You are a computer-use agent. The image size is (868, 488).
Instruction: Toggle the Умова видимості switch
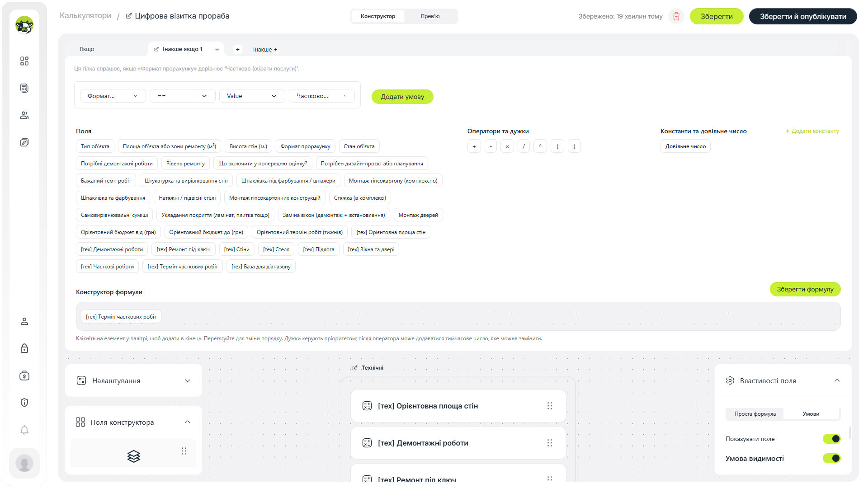pos(831,458)
